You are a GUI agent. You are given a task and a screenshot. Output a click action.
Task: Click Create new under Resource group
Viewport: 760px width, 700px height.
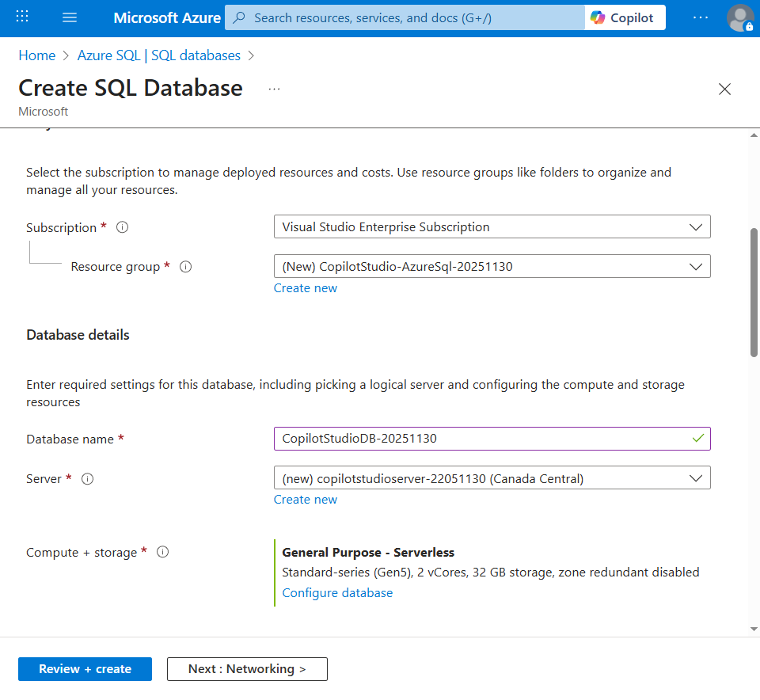point(306,288)
